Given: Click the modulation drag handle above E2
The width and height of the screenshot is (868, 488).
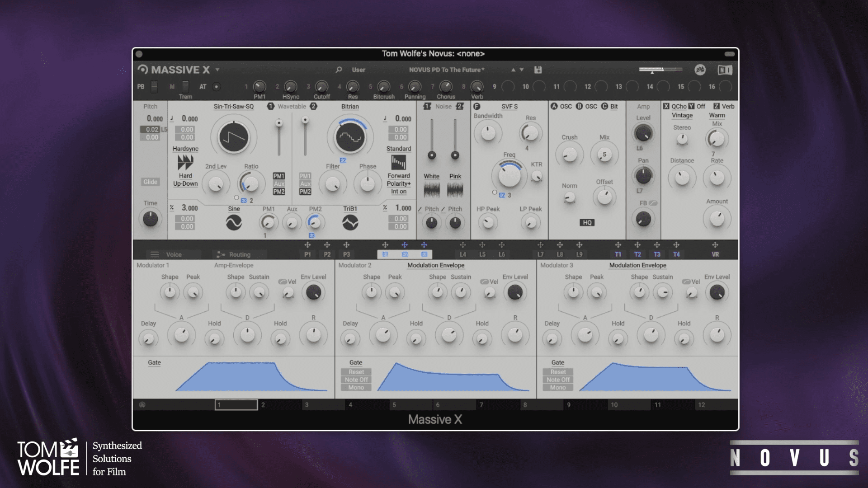Looking at the screenshot, I should (405, 245).
